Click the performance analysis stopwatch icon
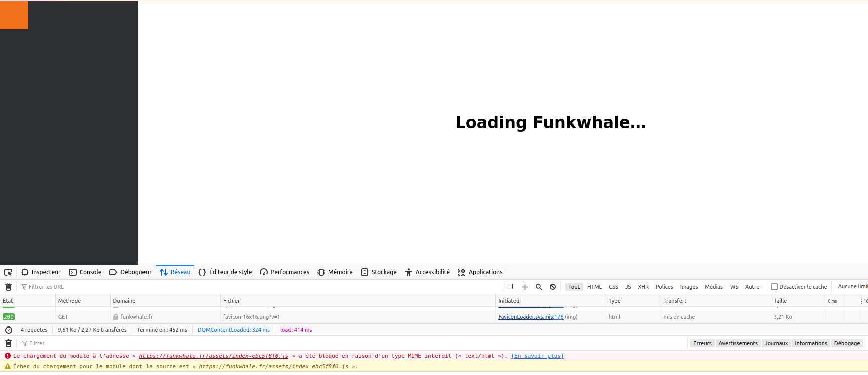 [9, 330]
